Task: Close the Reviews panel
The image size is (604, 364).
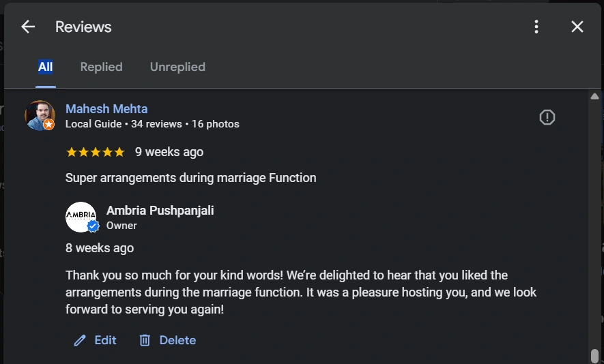Action: coord(577,27)
